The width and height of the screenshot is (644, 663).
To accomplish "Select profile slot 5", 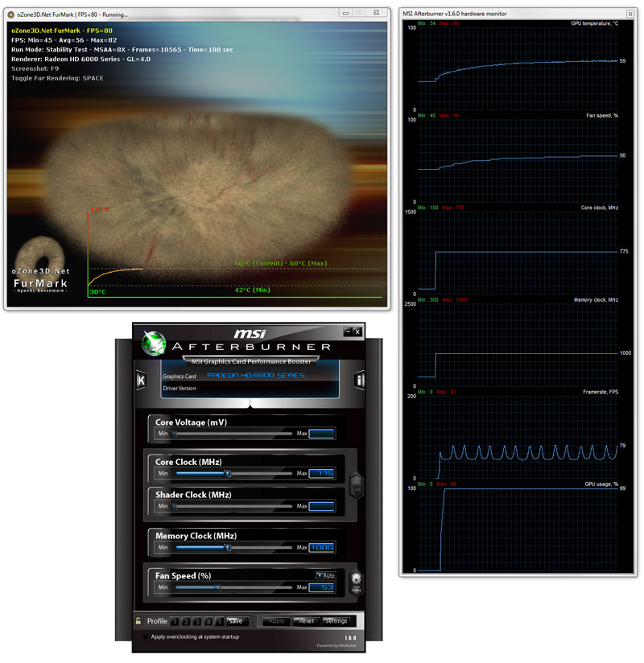I will click(x=219, y=621).
